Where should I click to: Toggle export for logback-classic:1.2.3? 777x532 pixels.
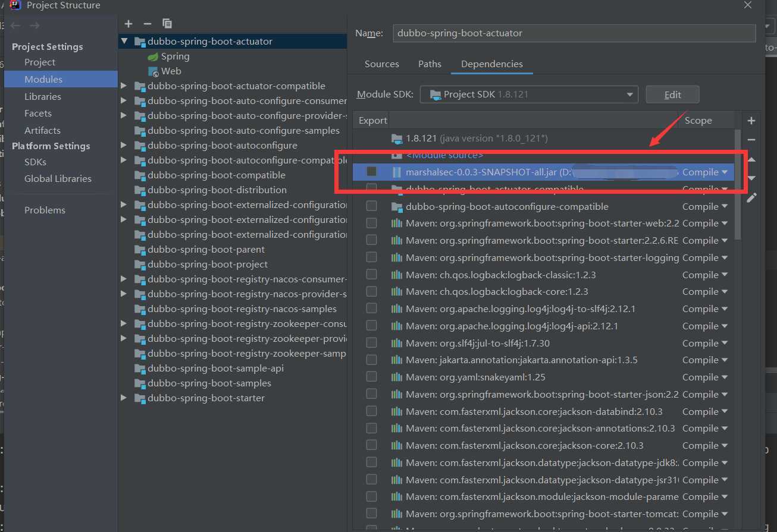pos(371,274)
